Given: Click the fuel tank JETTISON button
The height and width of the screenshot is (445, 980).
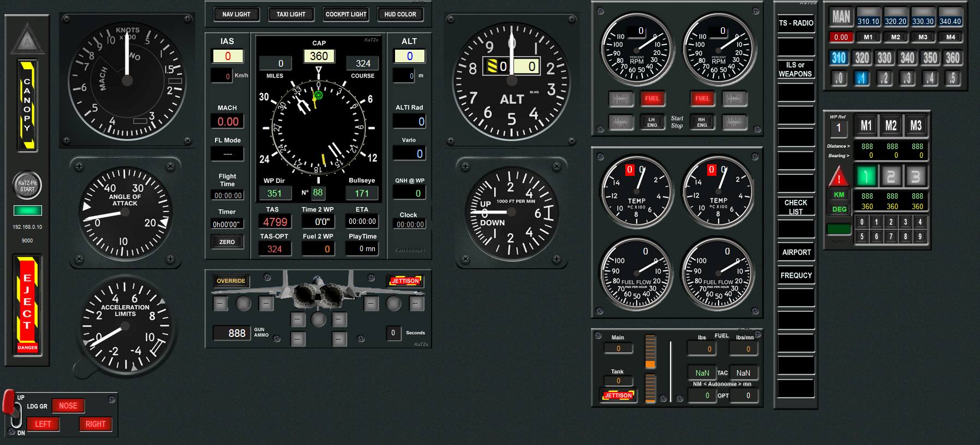Looking at the screenshot, I should [x=618, y=395].
